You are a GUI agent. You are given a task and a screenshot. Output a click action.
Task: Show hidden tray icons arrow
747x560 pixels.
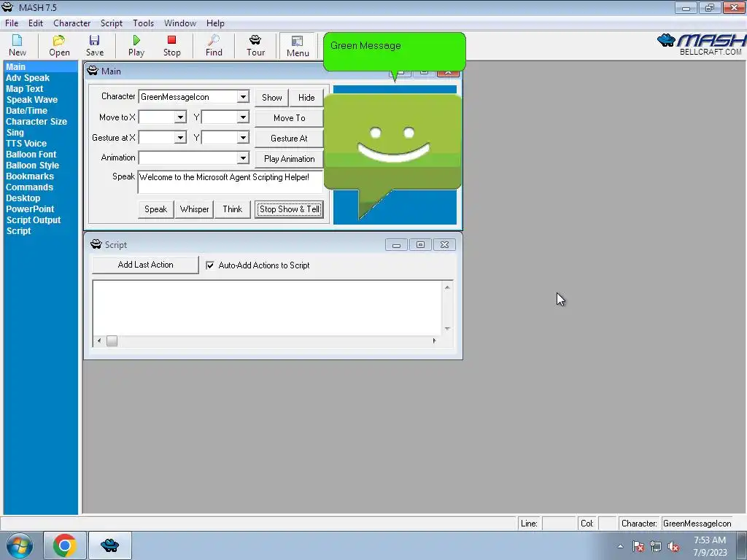[620, 546]
